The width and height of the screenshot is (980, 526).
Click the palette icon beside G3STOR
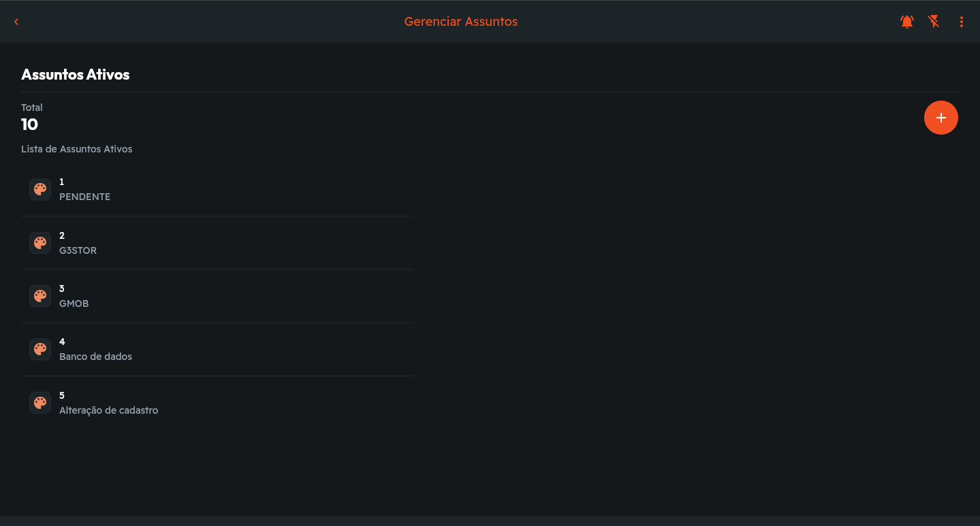(40, 243)
